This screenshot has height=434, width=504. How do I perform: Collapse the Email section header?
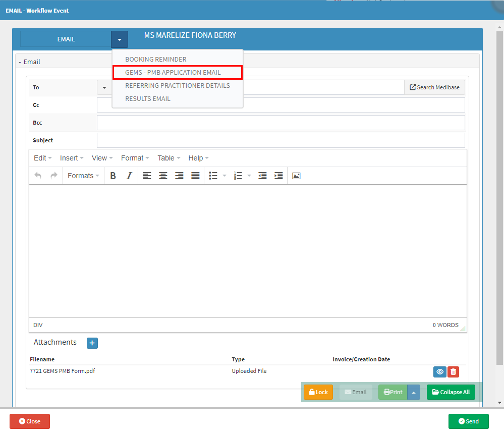click(x=29, y=62)
